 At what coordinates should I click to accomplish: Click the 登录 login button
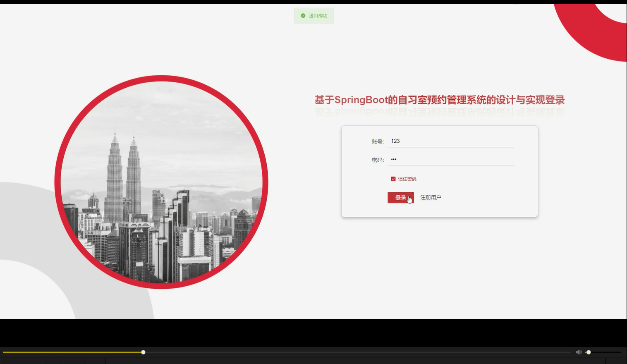(x=400, y=198)
